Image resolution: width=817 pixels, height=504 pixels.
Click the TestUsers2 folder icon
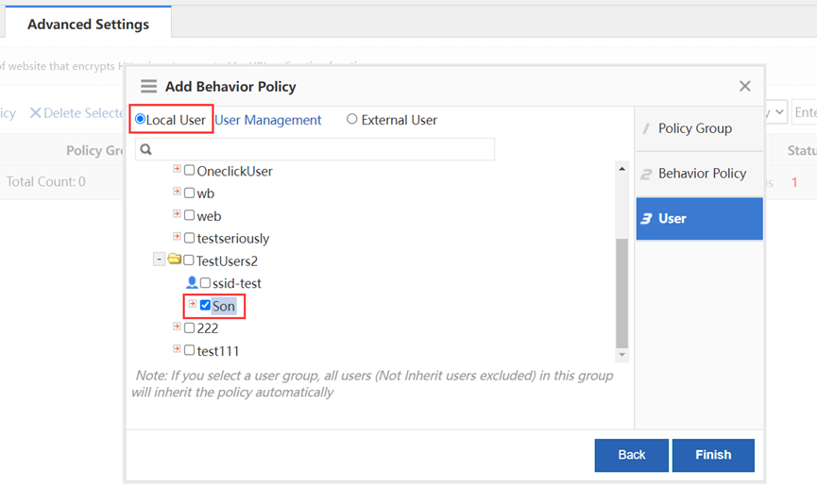[175, 260]
